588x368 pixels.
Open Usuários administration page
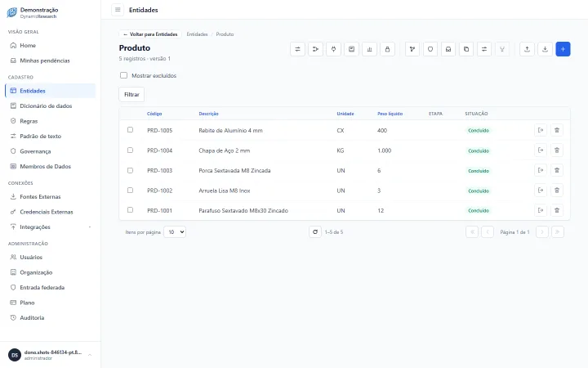point(50,258)
